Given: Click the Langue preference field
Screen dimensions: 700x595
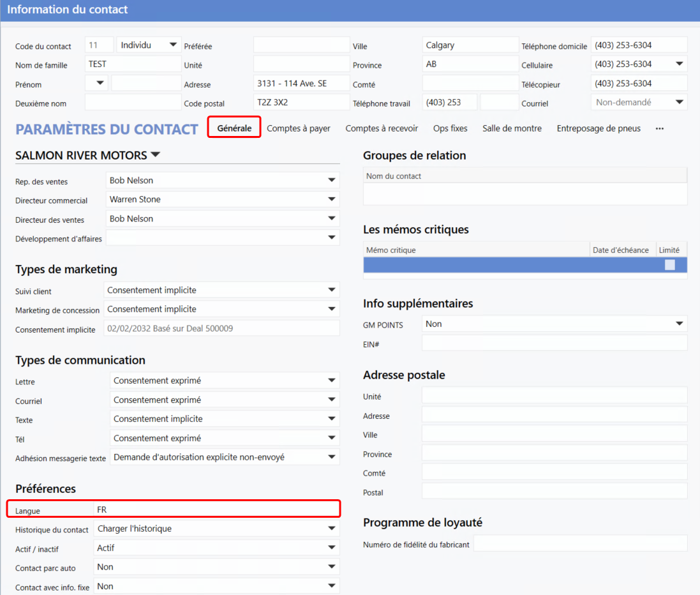Looking at the screenshot, I should click(x=216, y=509).
